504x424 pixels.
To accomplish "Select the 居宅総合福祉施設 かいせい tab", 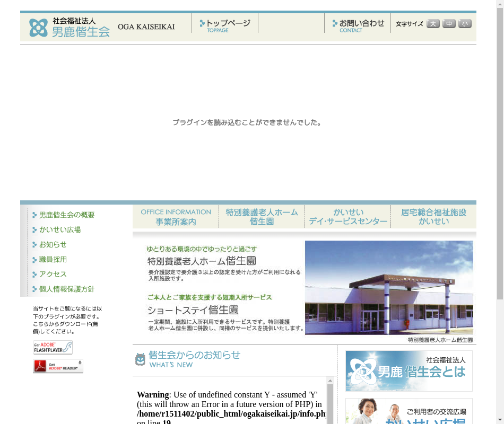I will (433, 217).
